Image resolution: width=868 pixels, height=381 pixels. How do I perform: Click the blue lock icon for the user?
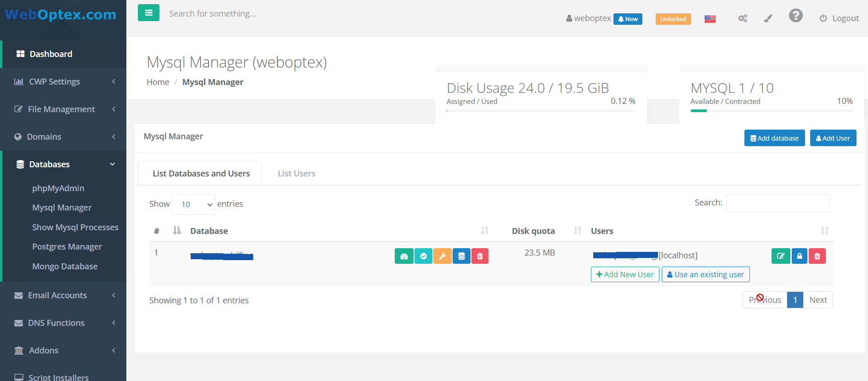(x=799, y=256)
